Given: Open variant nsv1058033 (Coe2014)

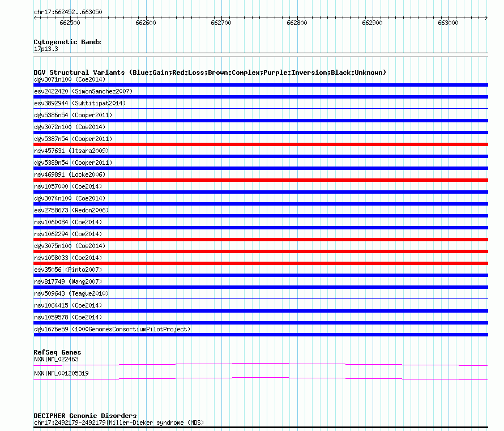Looking at the screenshot, I should (68, 258).
